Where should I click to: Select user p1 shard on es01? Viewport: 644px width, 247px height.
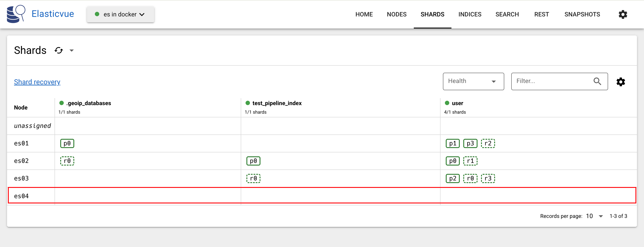(453, 143)
